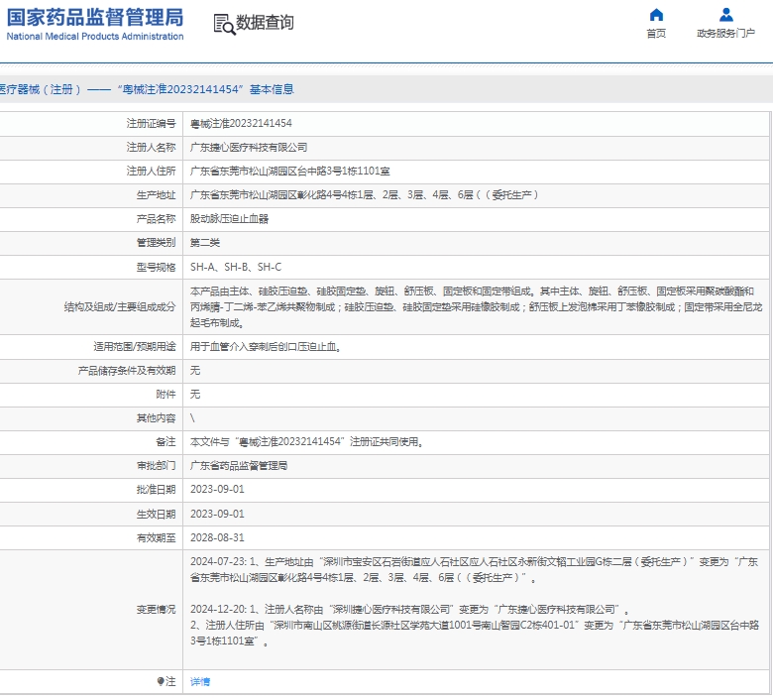Click management category value 第二类
This screenshot has height=700, width=773.
(x=205, y=243)
